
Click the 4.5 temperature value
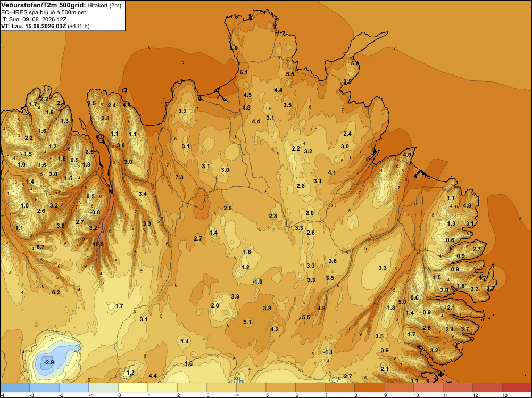tap(247, 95)
